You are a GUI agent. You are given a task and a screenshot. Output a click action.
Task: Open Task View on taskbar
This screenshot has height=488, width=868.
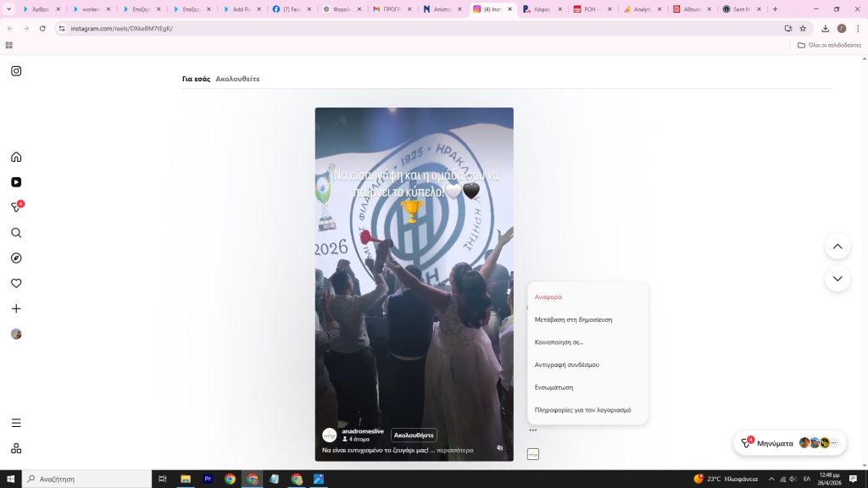(x=163, y=480)
